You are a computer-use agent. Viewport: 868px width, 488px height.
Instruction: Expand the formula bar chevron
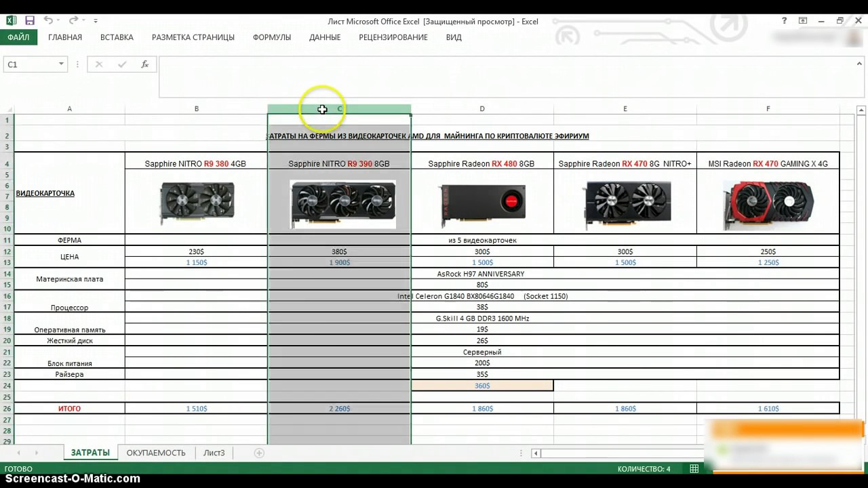(859, 64)
